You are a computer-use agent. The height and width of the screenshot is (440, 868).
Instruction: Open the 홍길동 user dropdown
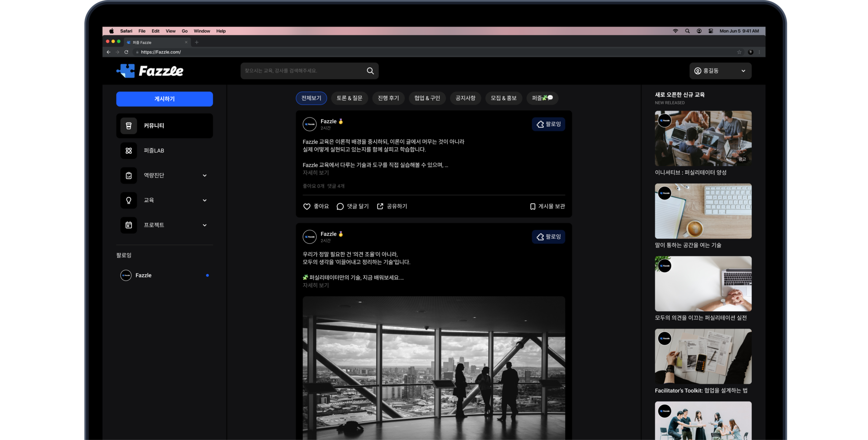[x=720, y=71]
